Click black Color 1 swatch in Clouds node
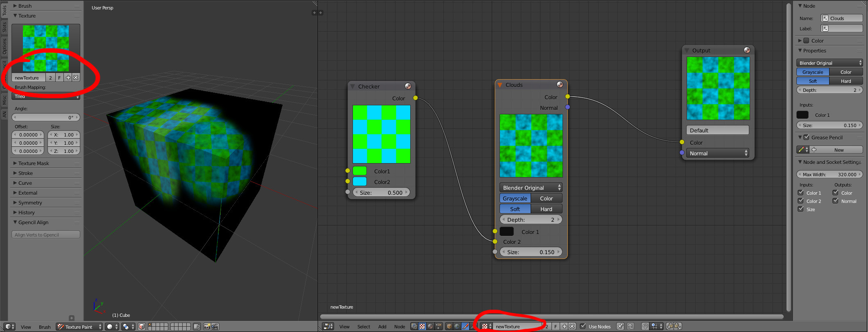Viewport: 868px width, 332px height. 506,231
